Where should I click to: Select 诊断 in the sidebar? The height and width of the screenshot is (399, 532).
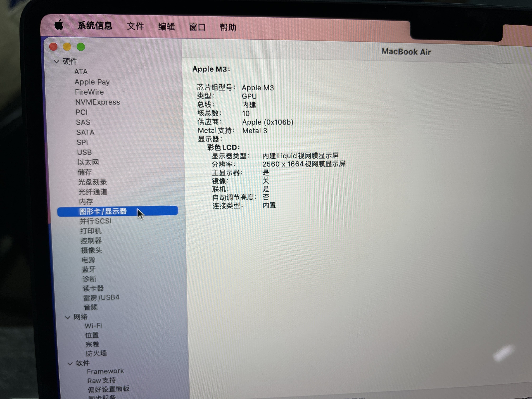(89, 279)
